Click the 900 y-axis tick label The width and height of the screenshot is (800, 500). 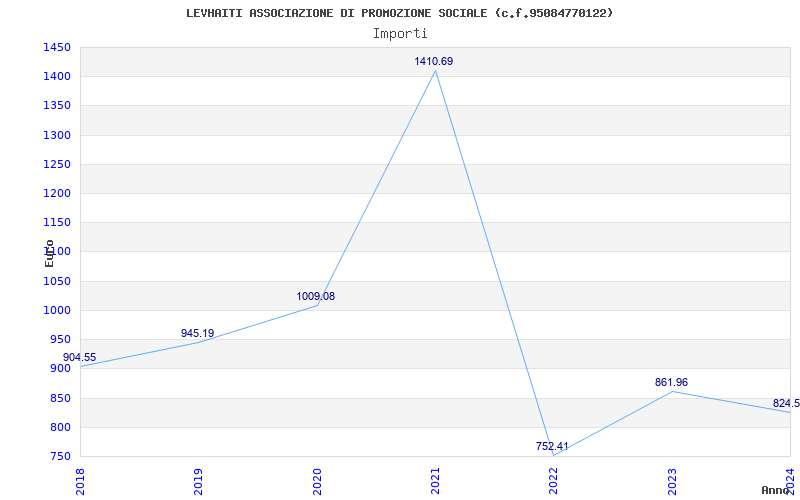60,368
